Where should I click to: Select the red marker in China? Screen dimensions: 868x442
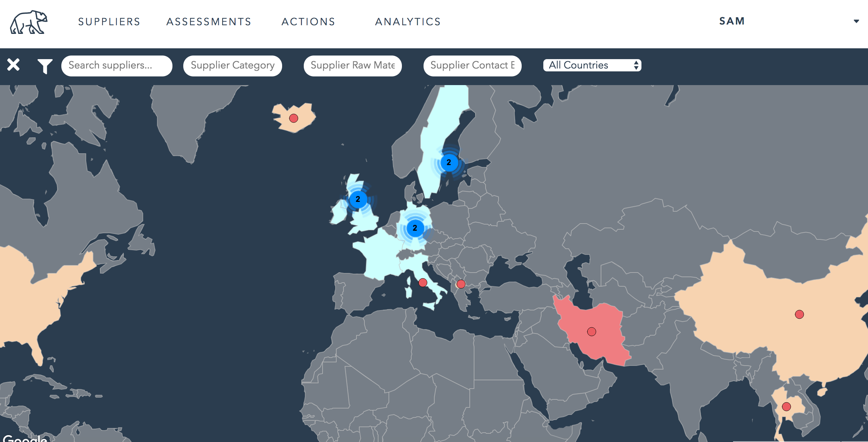799,314
